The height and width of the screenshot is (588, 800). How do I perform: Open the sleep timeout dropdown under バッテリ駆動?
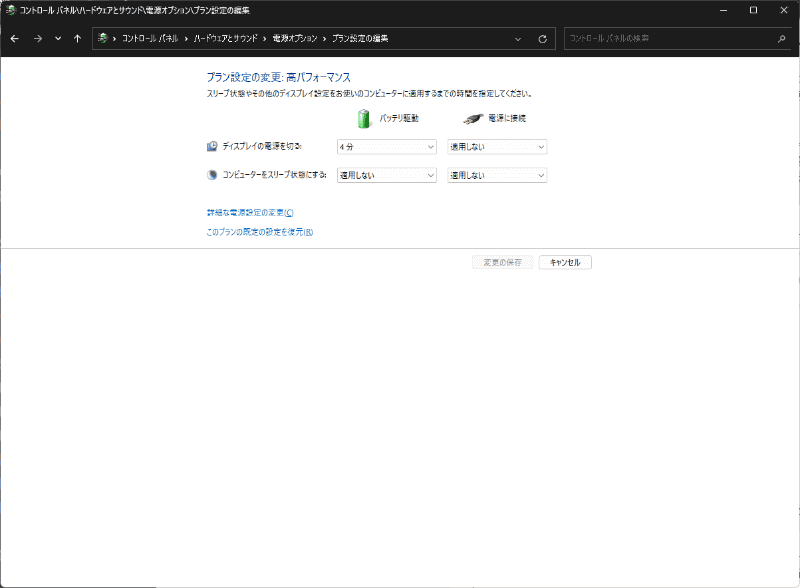pos(386,175)
